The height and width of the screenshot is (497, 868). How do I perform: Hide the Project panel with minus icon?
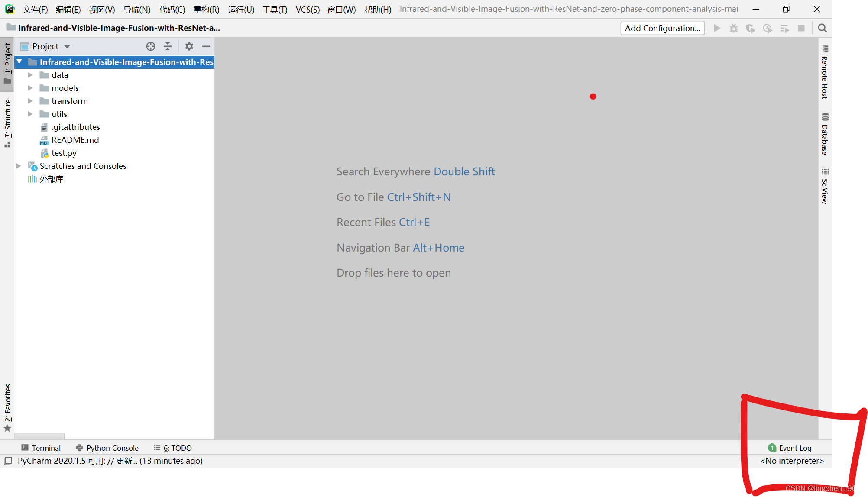(206, 46)
